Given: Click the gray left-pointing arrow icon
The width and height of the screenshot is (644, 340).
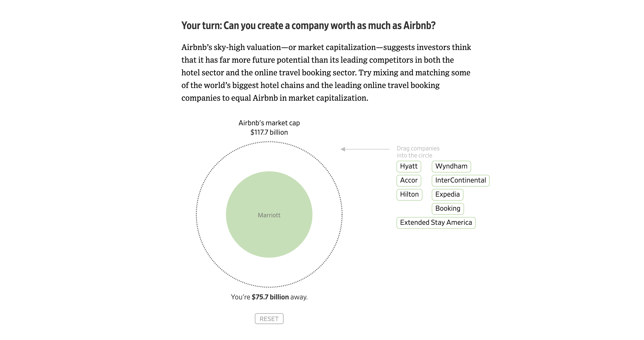Looking at the screenshot, I should tap(343, 149).
